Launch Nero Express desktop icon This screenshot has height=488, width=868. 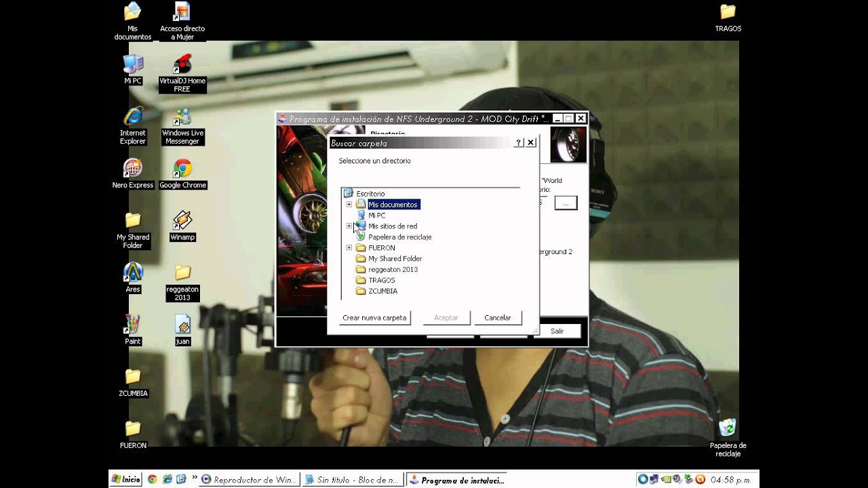tap(133, 174)
